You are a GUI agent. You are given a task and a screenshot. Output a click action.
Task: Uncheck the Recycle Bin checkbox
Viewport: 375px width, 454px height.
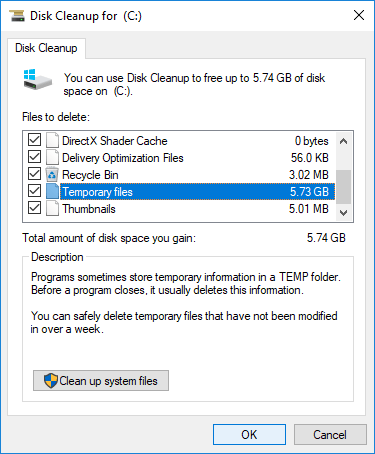tap(34, 174)
